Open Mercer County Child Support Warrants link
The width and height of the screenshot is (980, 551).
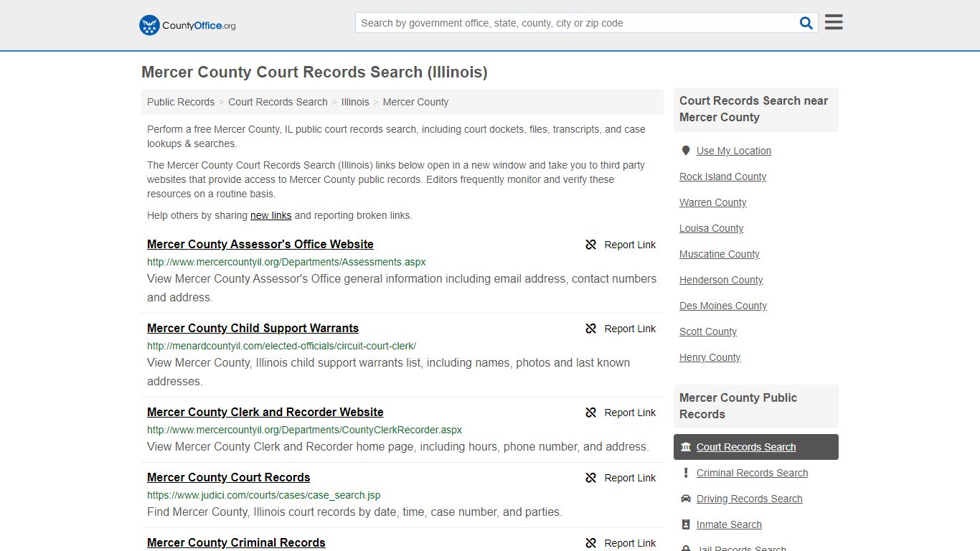coord(253,329)
